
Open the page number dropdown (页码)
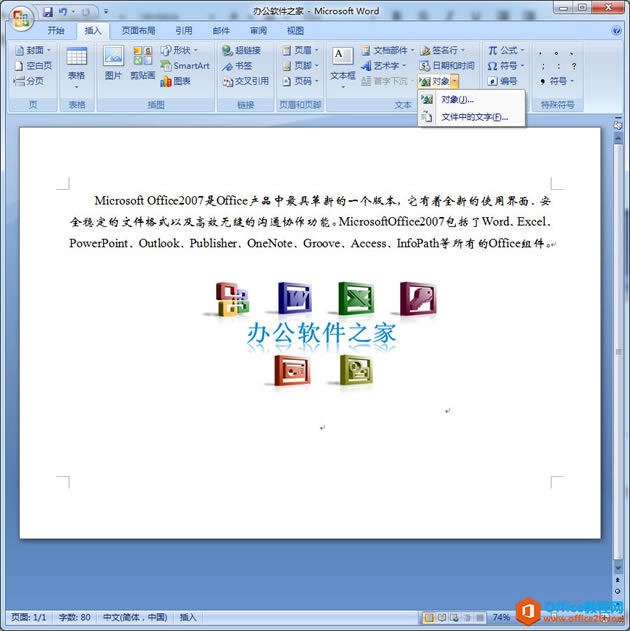click(x=301, y=81)
